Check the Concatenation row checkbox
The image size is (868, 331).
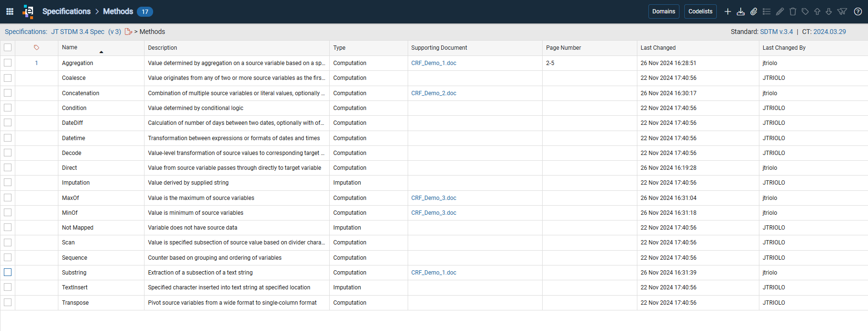tap(8, 93)
